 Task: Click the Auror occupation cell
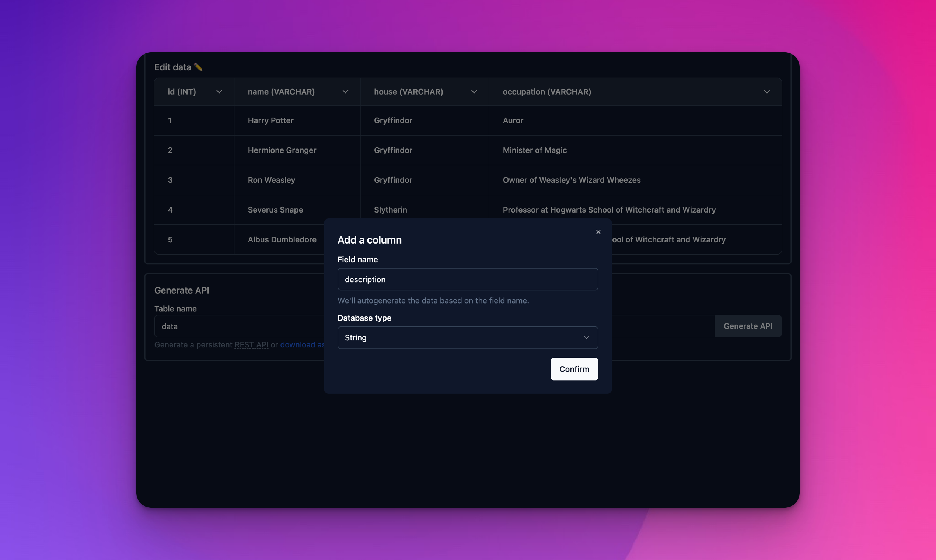click(635, 120)
